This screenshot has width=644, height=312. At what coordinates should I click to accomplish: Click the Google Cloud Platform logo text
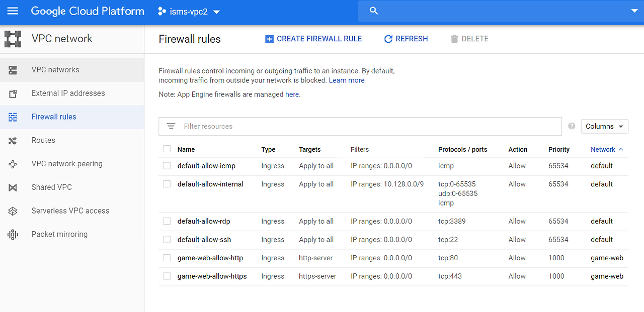point(88,11)
